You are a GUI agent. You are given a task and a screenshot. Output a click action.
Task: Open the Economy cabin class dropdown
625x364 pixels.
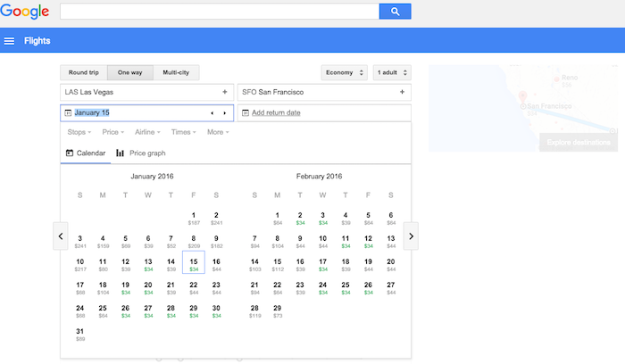point(345,72)
